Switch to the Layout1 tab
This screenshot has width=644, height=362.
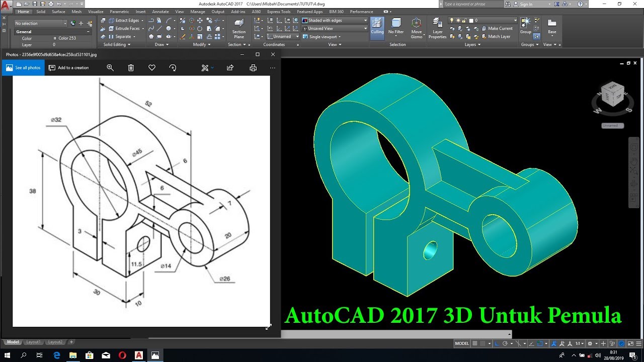pos(33,342)
